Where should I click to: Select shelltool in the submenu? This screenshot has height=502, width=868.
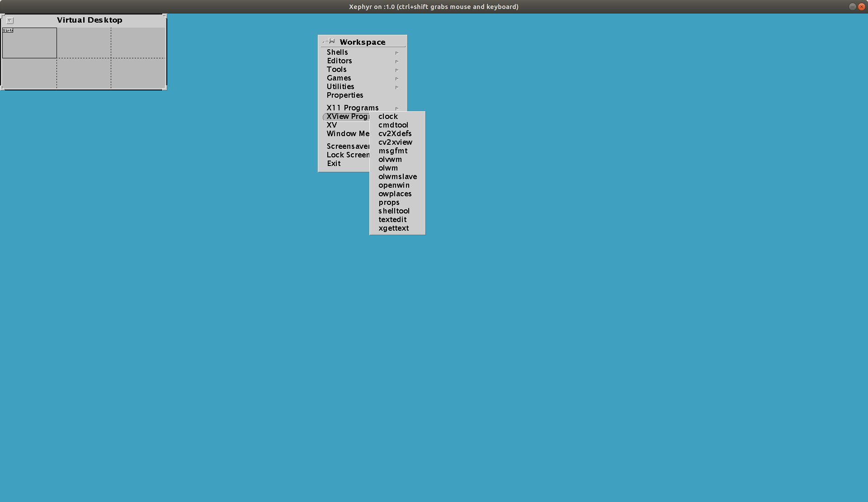[394, 211]
